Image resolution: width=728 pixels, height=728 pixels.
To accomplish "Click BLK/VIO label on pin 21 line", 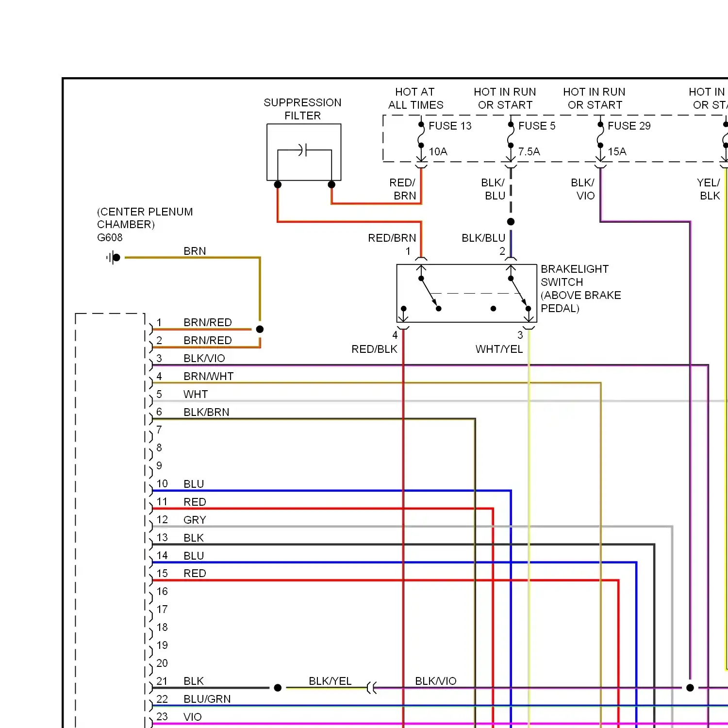I will pyautogui.click(x=436, y=681).
